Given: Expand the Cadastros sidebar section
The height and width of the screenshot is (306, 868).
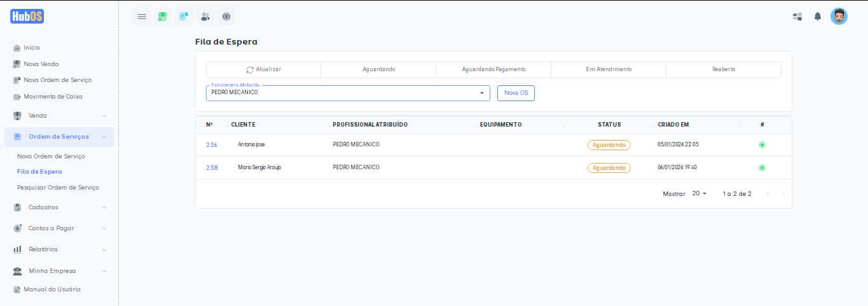Looking at the screenshot, I should [59, 207].
